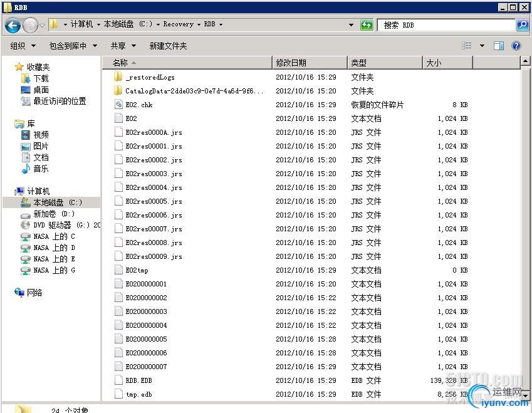This screenshot has width=532, height=413.
Task: Click Recovery in the address bar
Action: (178, 24)
